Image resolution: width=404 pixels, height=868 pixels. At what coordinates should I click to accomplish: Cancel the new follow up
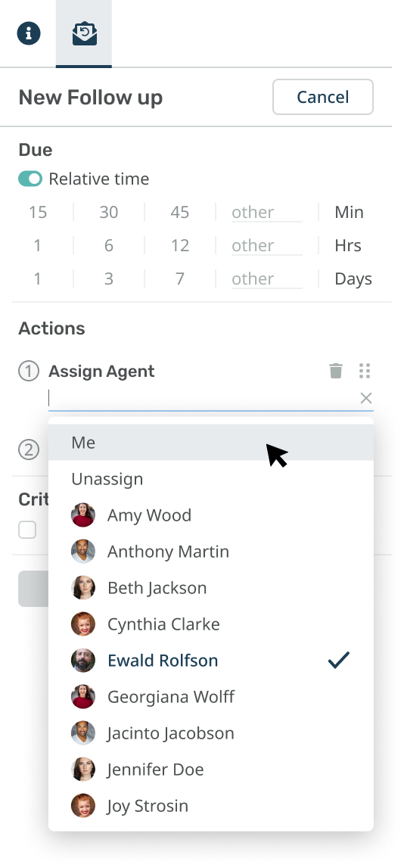(322, 97)
